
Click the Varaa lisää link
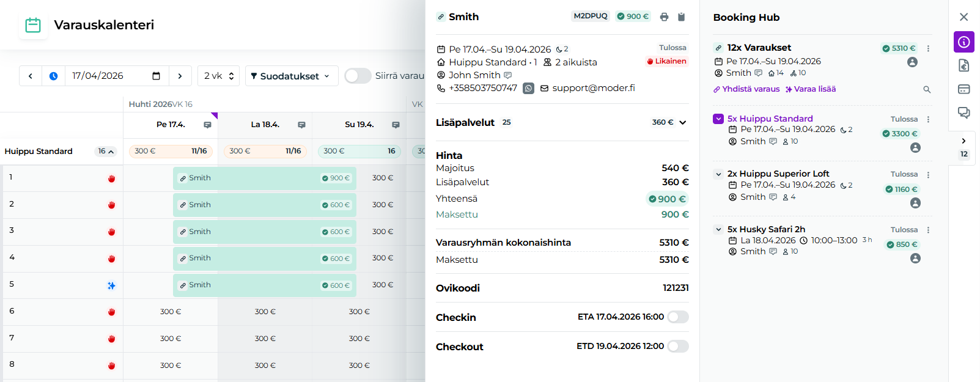[811, 89]
